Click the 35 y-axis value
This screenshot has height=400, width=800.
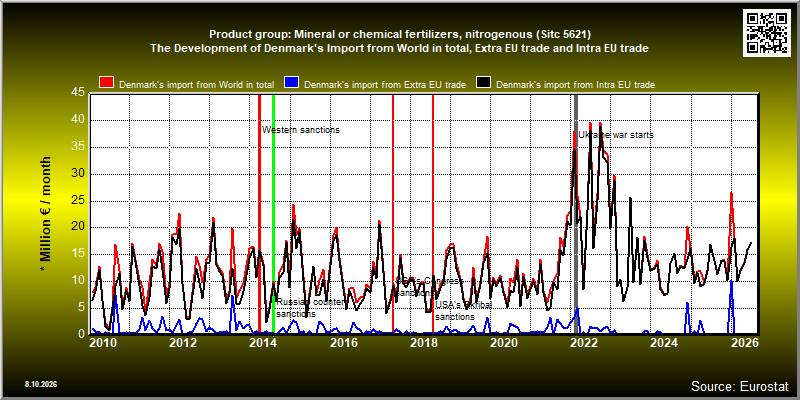(77, 147)
